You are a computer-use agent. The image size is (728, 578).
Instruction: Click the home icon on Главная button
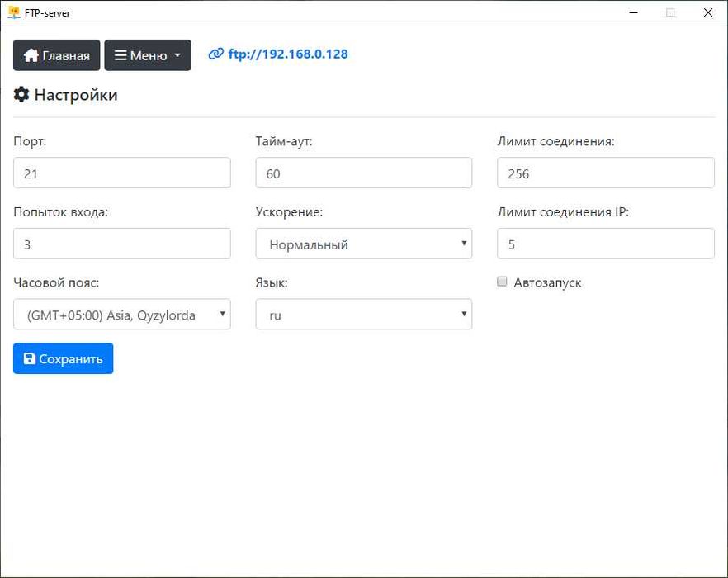pyautogui.click(x=31, y=55)
